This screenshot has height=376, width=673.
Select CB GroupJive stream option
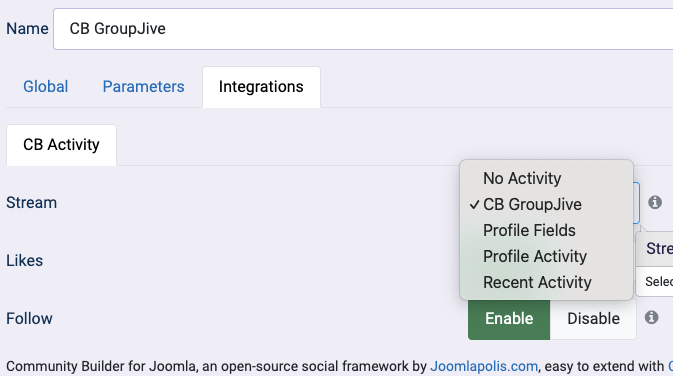point(546,204)
